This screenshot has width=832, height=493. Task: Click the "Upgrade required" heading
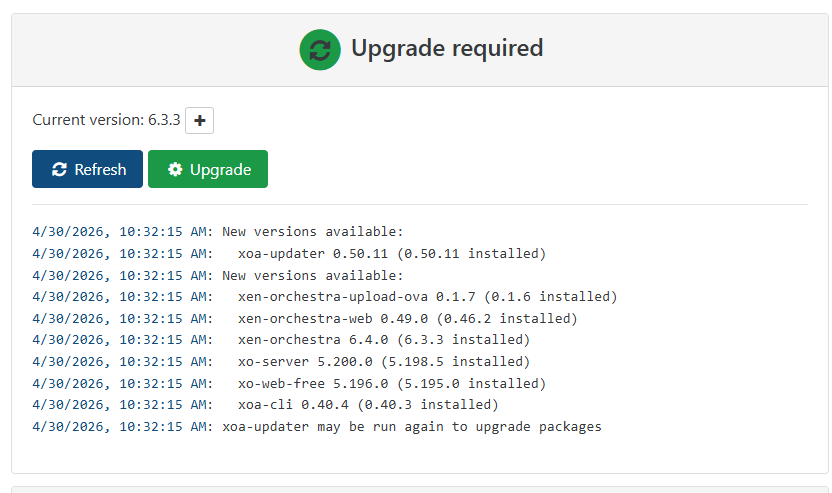pyautogui.click(x=447, y=48)
